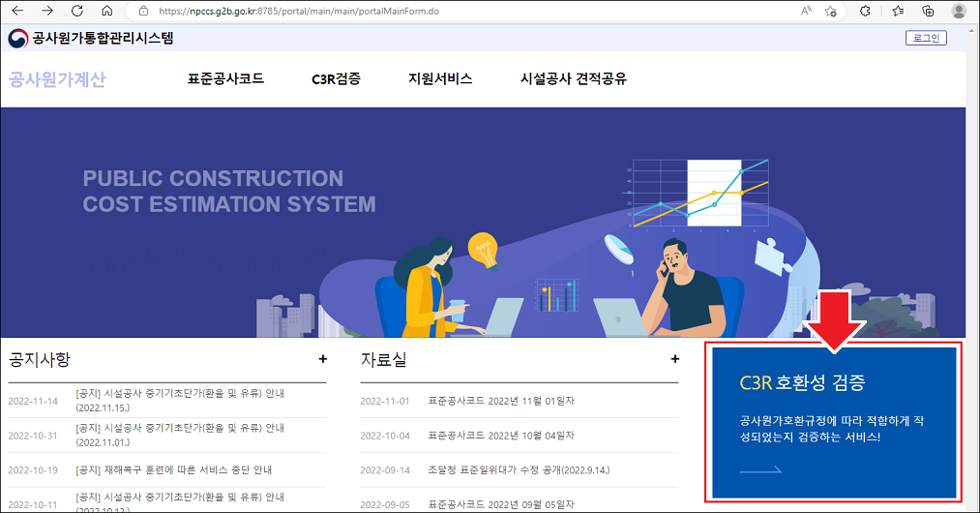This screenshot has width=980, height=513.
Task: Click the 공사원가통합관리시스템 logo emblem
Action: tap(18, 38)
